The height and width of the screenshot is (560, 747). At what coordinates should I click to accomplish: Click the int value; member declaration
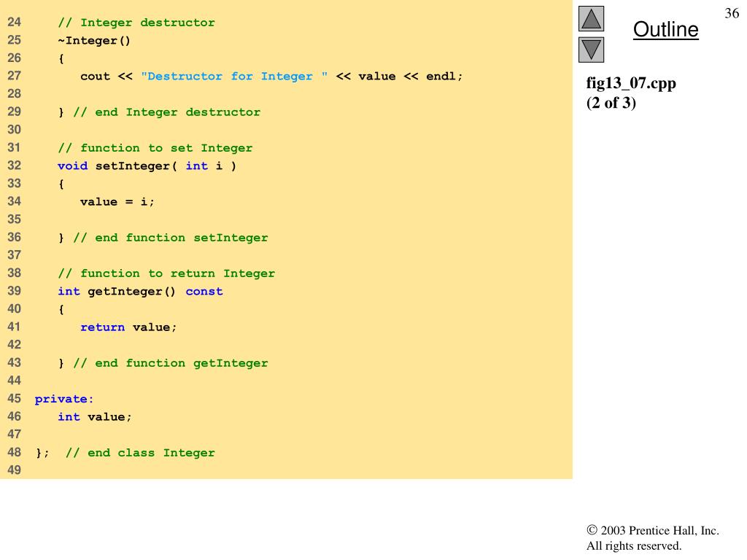coord(95,417)
